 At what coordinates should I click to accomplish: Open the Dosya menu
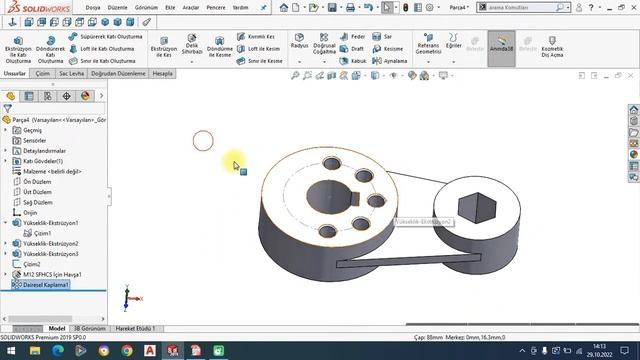click(93, 7)
